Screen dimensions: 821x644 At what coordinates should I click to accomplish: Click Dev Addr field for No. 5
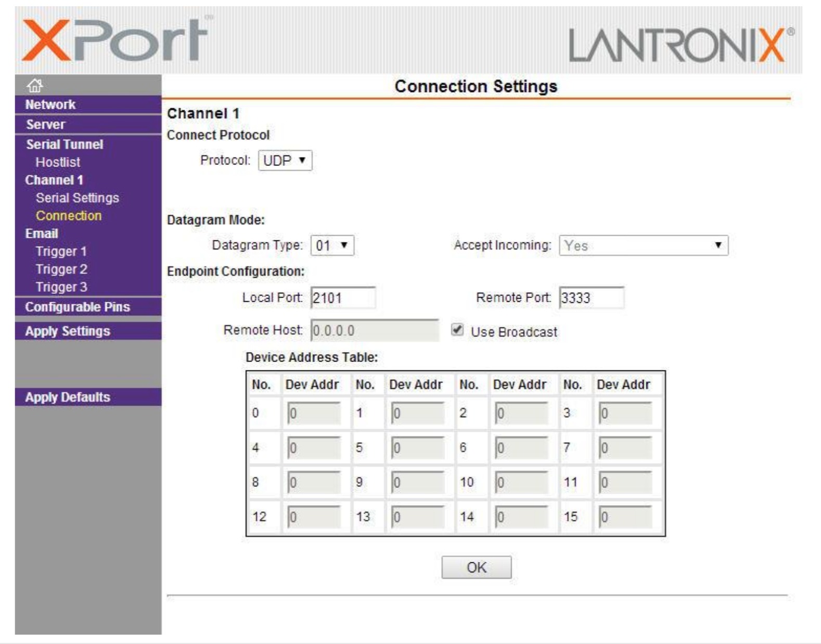click(x=418, y=448)
